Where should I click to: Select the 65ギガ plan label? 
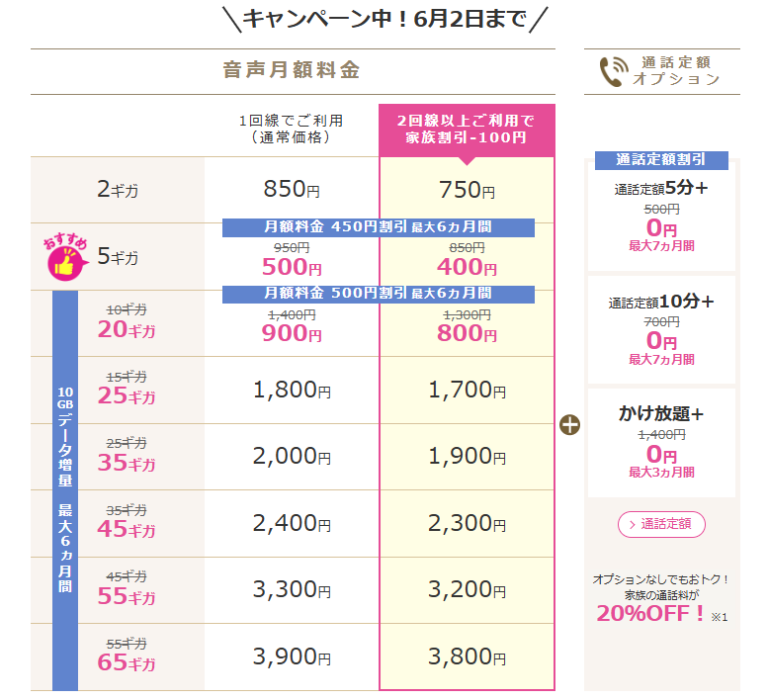click(127, 661)
